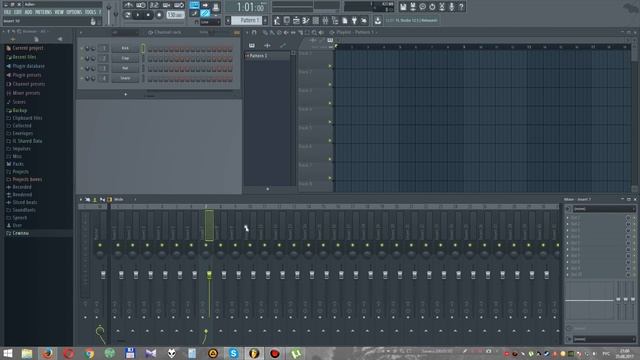
Task: Click the circular arrow icon in top-right group
Action: point(432,7)
